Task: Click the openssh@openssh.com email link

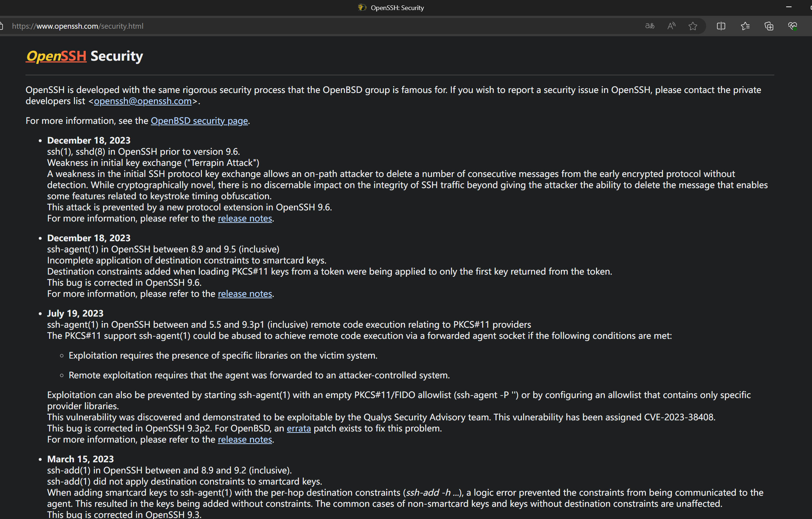Action: (x=143, y=101)
